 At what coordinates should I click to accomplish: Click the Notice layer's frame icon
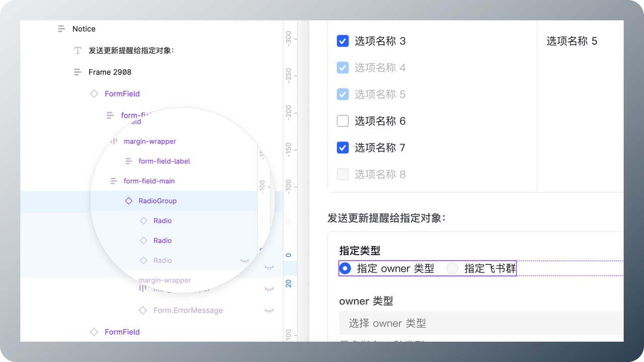coord(61,29)
